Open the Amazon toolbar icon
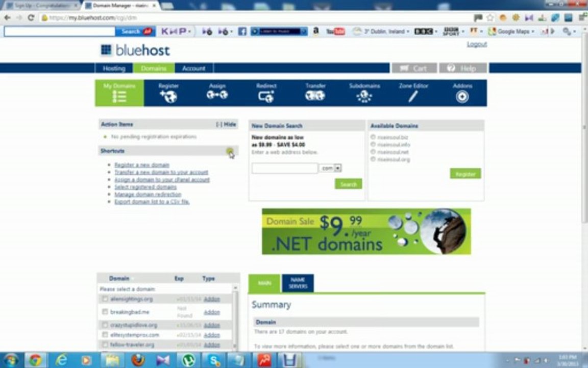The image size is (588, 368). pos(316,31)
